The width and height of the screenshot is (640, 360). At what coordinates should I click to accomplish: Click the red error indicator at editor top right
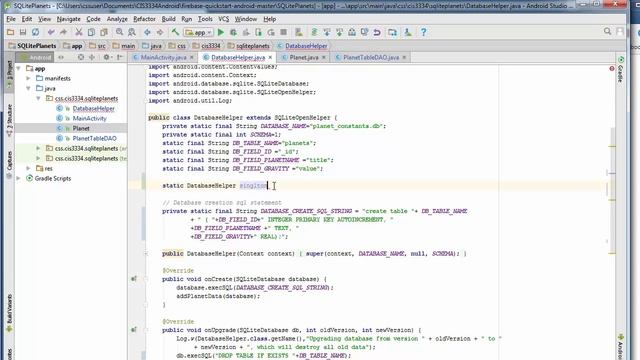click(611, 69)
